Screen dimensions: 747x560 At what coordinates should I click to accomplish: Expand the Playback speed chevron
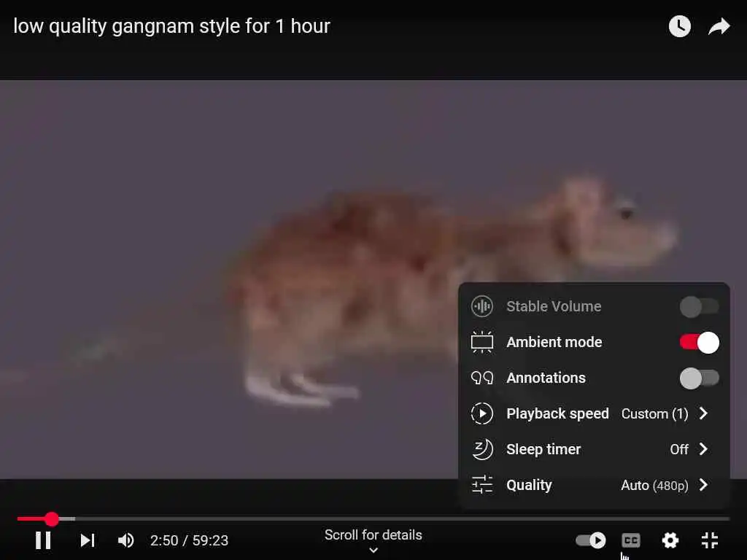(704, 413)
